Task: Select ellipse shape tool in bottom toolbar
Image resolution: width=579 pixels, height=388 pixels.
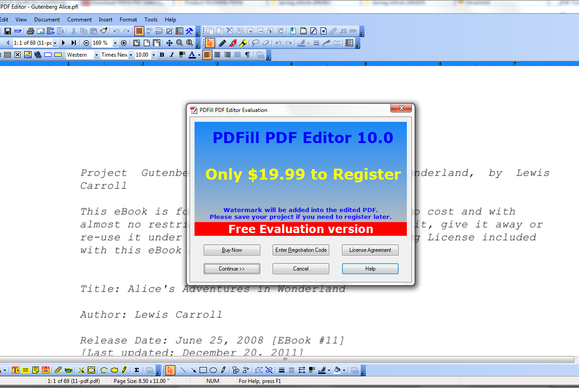Action: (213, 370)
